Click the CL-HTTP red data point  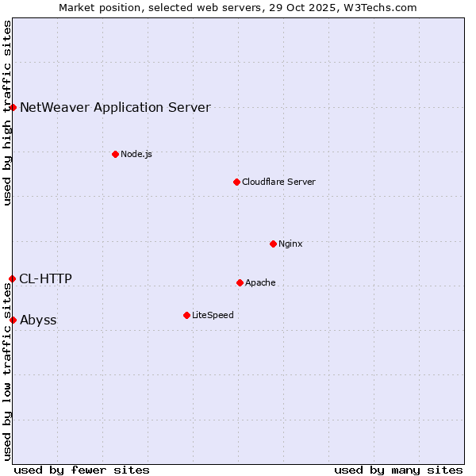click(13, 278)
